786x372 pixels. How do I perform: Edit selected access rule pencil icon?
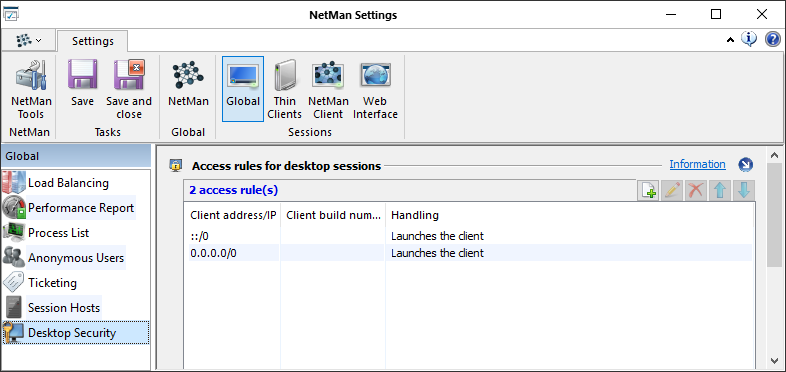click(x=672, y=191)
